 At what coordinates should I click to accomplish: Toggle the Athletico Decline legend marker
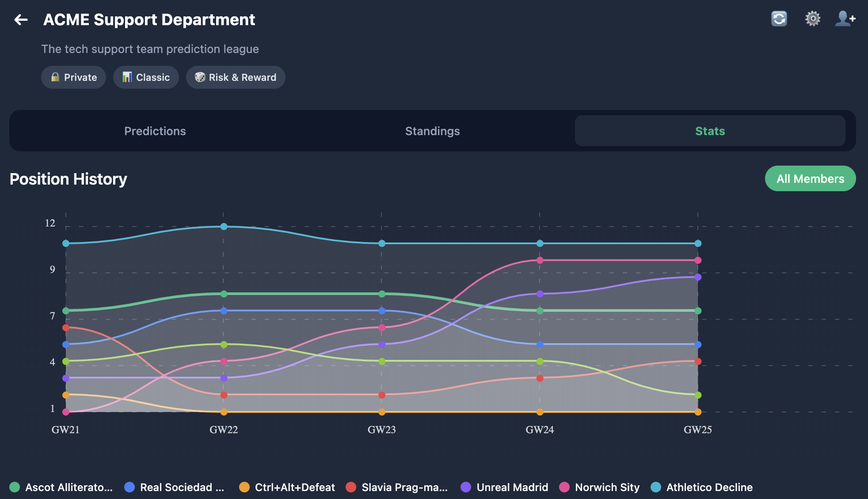[x=655, y=487]
